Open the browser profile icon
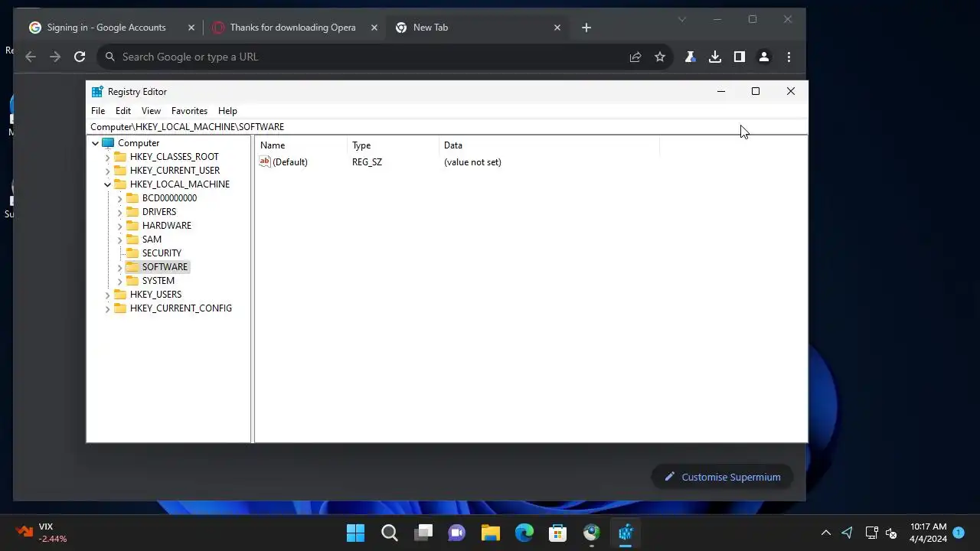Screen dimensions: 980x551 point(764,57)
